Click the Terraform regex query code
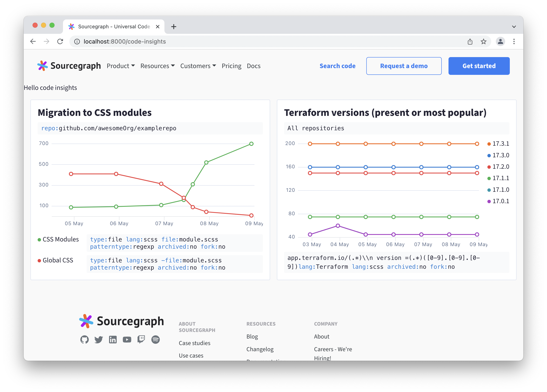The image size is (547, 392). point(397,262)
